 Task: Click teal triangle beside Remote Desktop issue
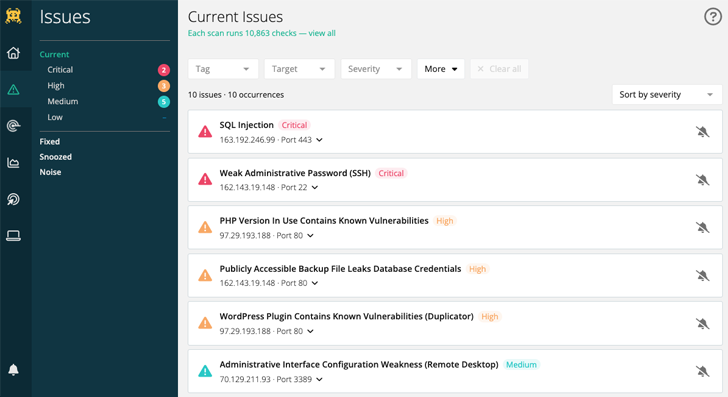[205, 371]
